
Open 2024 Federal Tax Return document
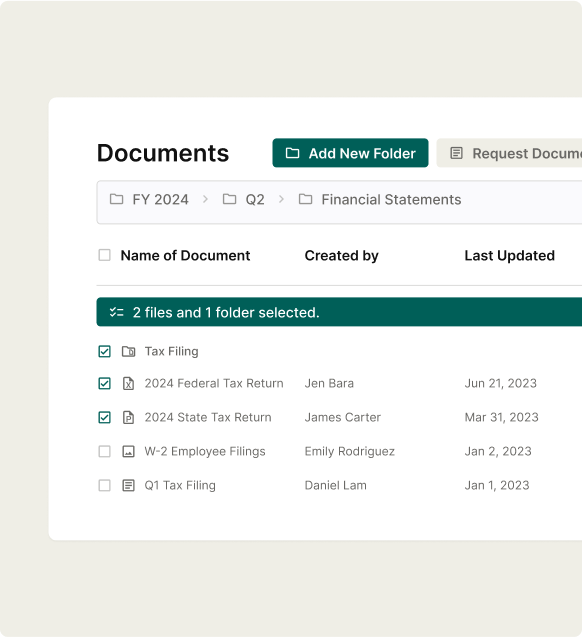point(214,383)
